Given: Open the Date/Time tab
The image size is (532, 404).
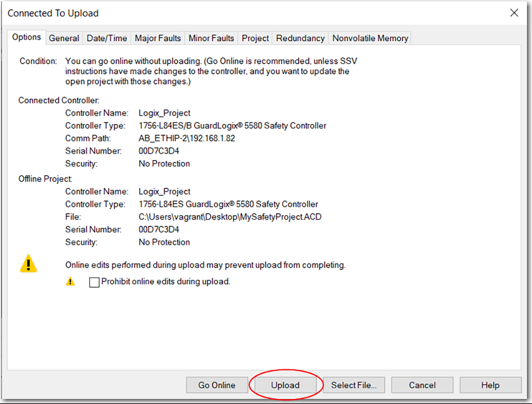Looking at the screenshot, I should tap(106, 38).
